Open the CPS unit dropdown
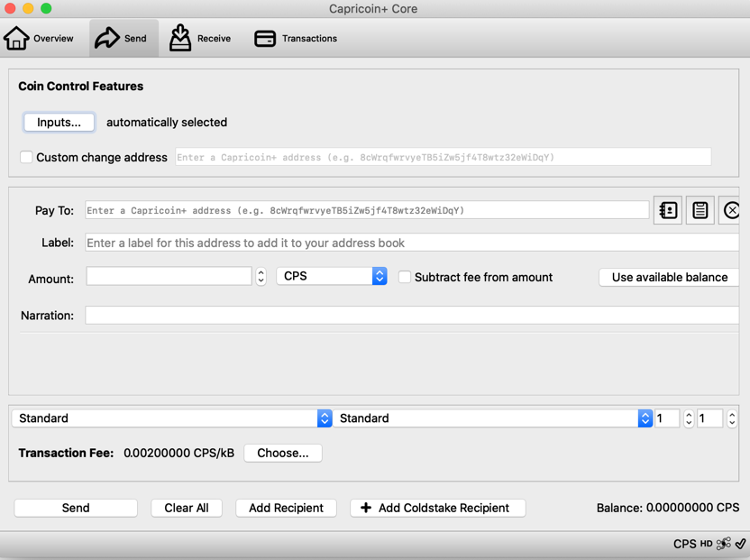This screenshot has width=750, height=560. pos(332,276)
